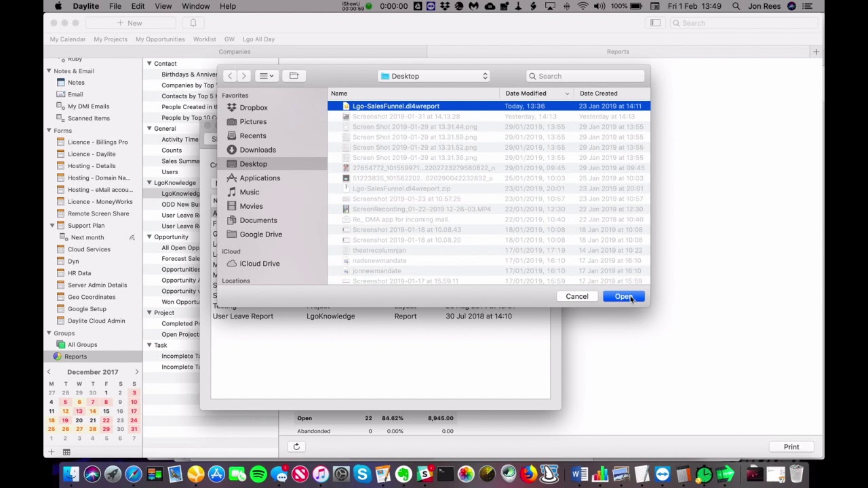
Task: Switch to the Reports tab
Action: pyautogui.click(x=618, y=52)
